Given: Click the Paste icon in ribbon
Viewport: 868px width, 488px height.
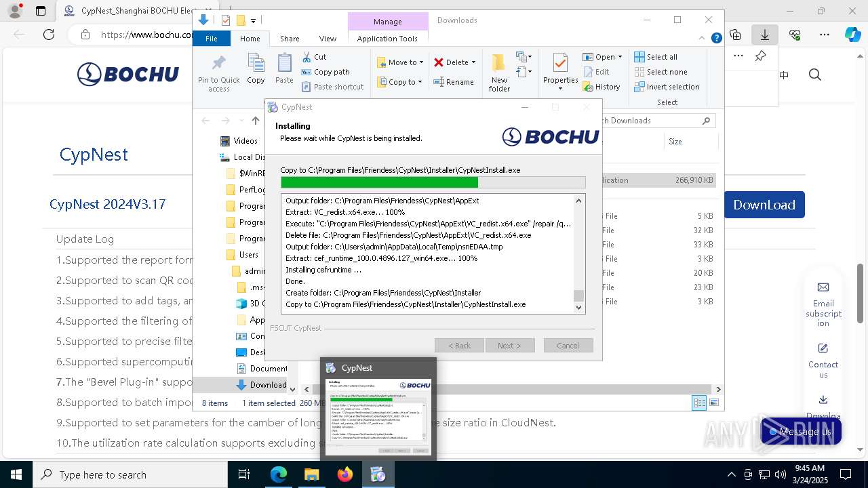Looking at the screenshot, I should coord(284,68).
